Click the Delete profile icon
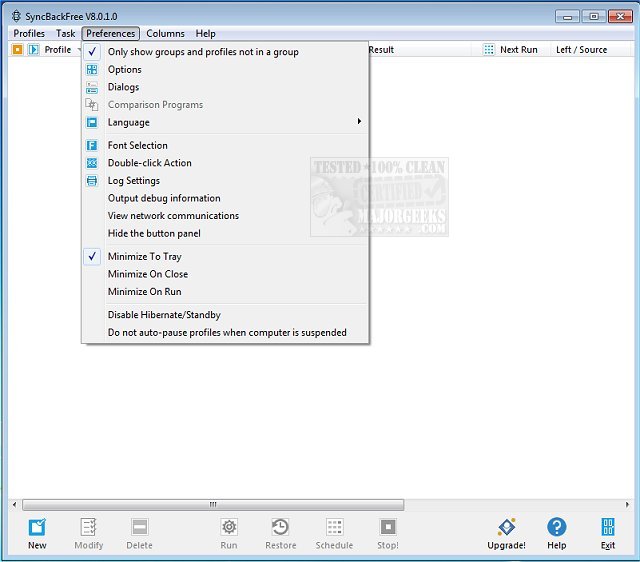This screenshot has height=562, width=640. pos(140,527)
